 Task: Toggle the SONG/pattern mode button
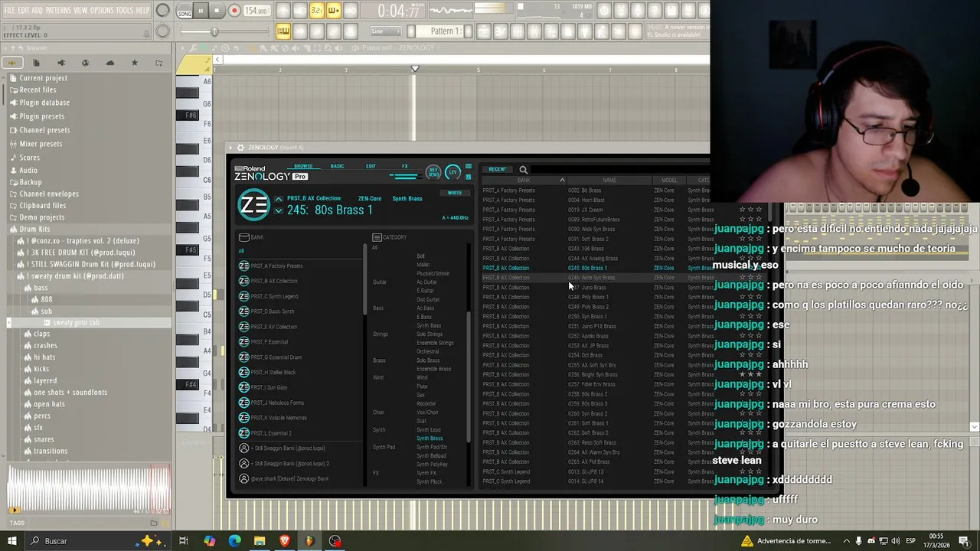point(185,11)
